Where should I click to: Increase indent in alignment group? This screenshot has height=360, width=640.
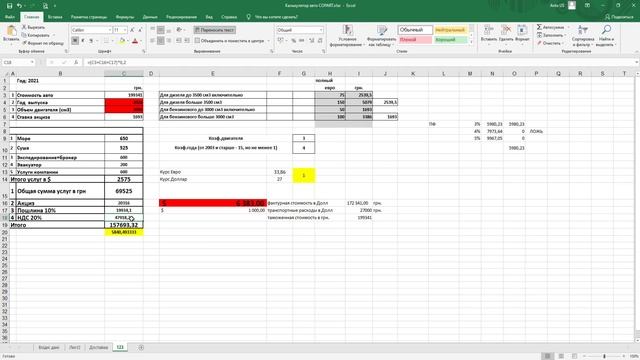187,41
